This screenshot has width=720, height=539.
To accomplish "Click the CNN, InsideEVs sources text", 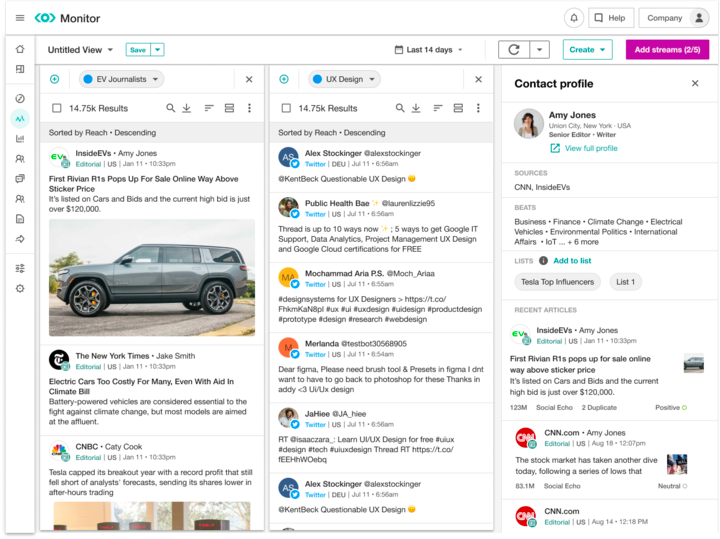I will tap(542, 187).
